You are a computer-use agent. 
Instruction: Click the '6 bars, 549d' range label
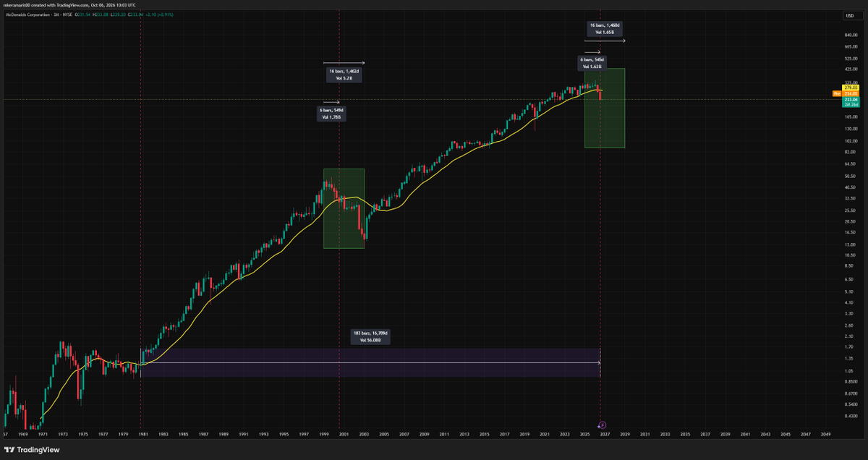[x=333, y=114]
